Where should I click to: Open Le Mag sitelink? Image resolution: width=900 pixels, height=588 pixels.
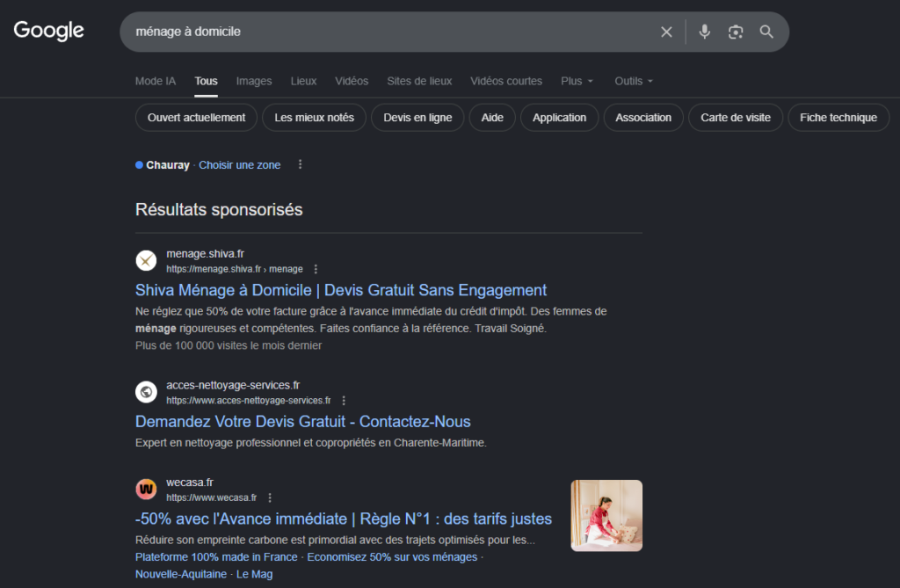click(254, 574)
